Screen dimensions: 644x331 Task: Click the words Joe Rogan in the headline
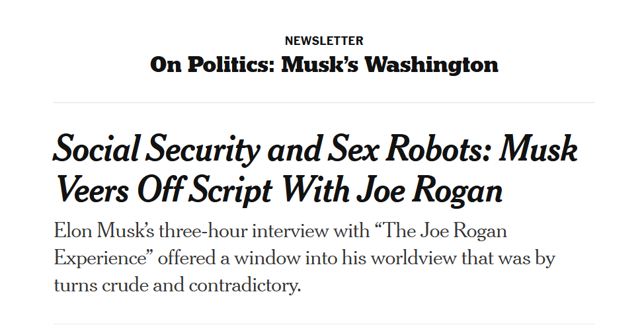429,190
